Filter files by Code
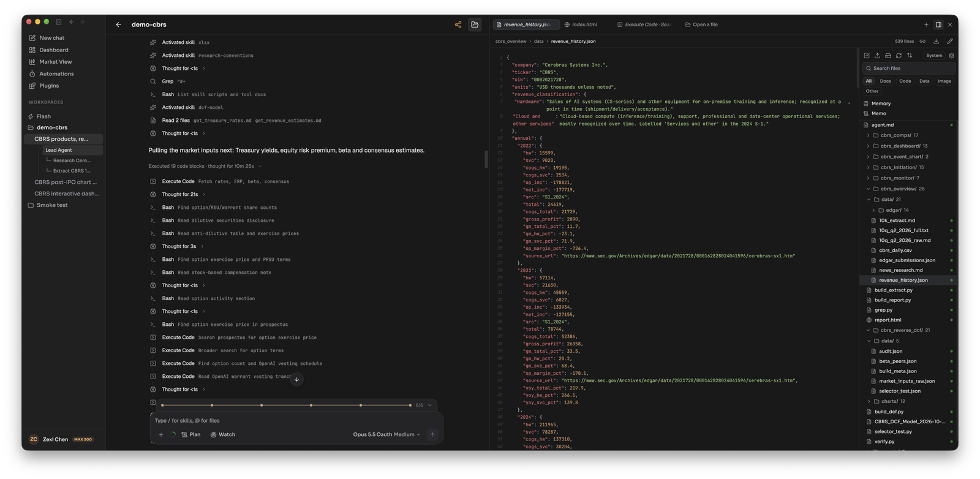 [x=905, y=81]
